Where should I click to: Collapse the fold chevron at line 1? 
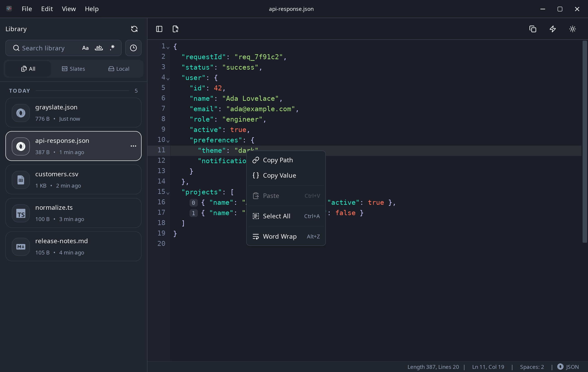pyautogui.click(x=168, y=48)
